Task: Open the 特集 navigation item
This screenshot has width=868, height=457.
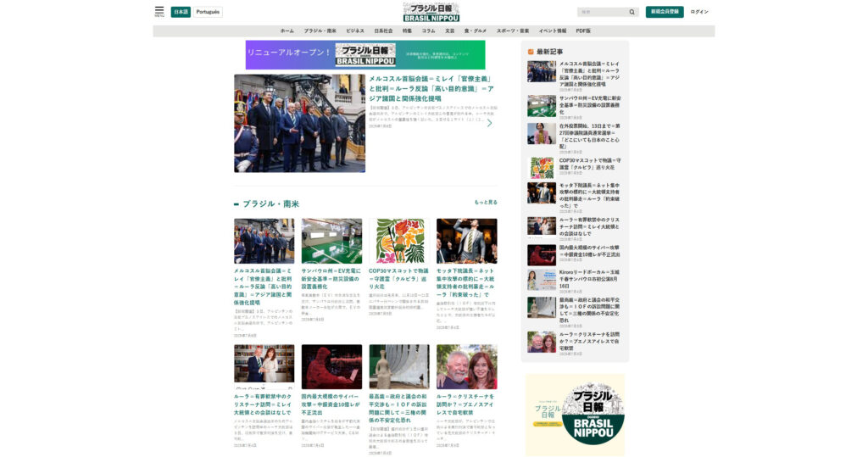Action: coord(407,31)
